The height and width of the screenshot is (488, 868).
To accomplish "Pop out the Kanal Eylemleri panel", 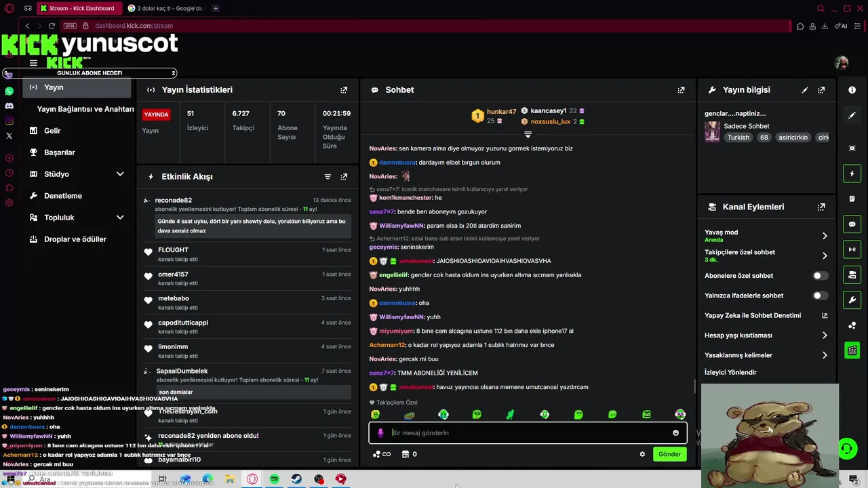I will tap(821, 207).
